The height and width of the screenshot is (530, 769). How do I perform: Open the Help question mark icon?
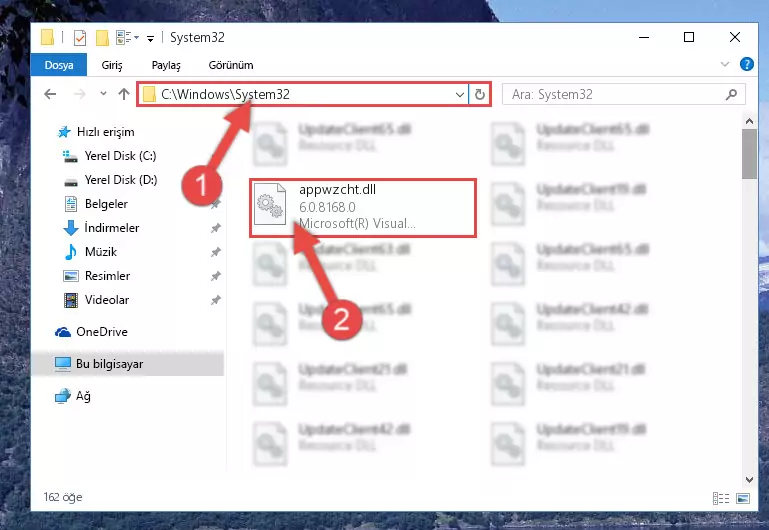746,64
